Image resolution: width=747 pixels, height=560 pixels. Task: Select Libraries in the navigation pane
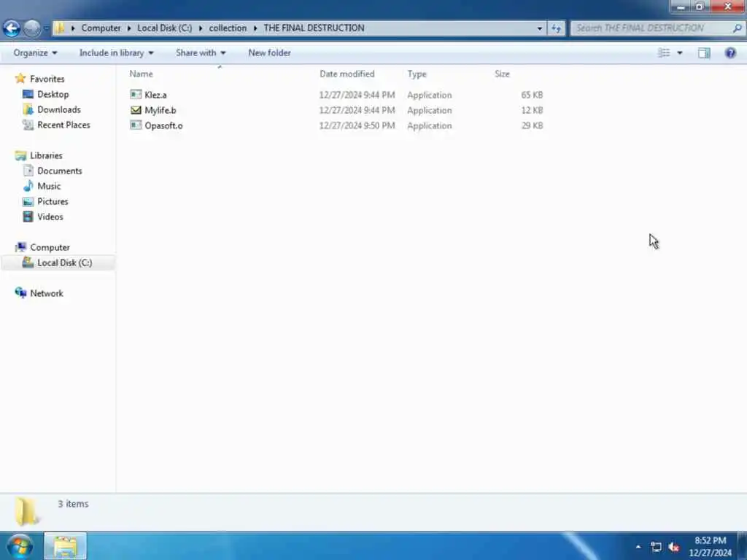(46, 155)
